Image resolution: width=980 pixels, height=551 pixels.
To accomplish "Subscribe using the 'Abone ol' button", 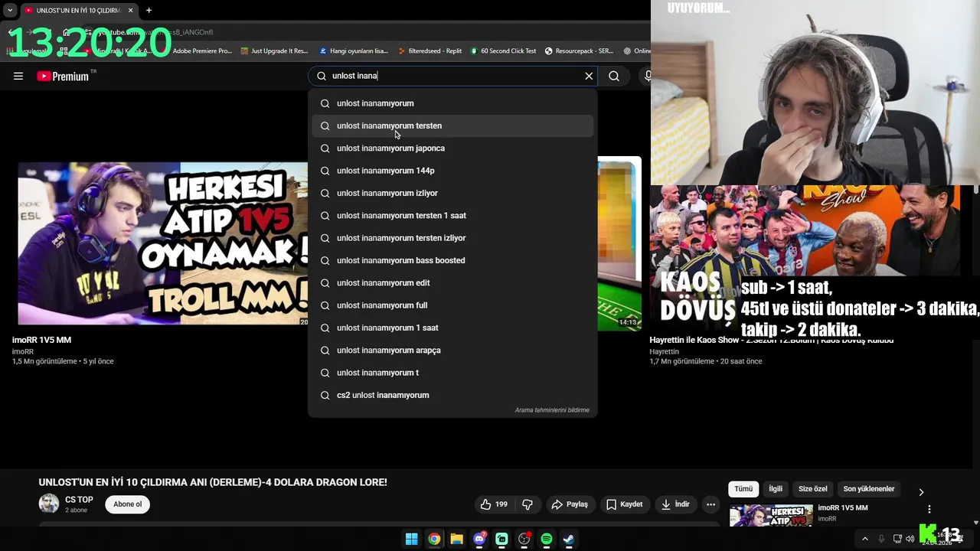I will [x=127, y=504].
